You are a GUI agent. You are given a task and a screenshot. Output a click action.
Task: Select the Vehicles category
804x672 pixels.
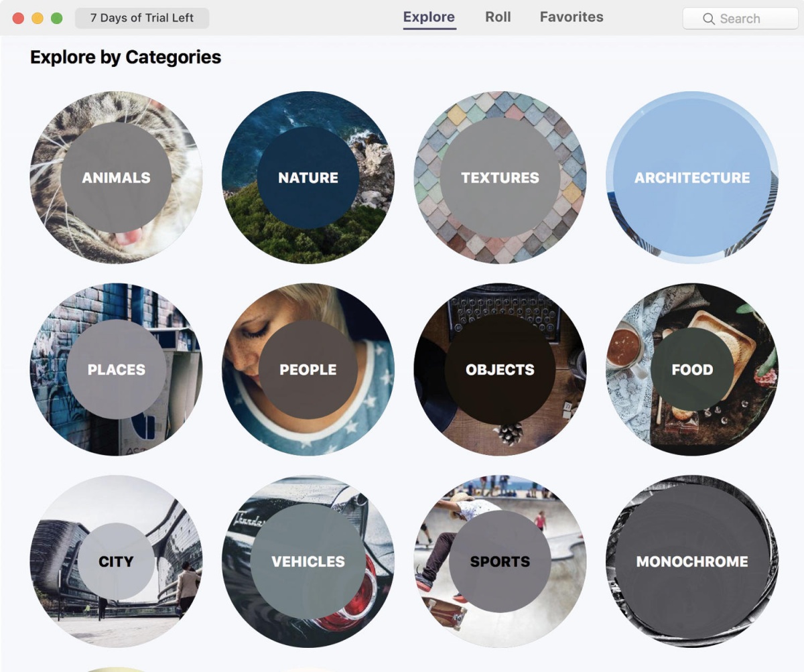pyautogui.click(x=308, y=561)
